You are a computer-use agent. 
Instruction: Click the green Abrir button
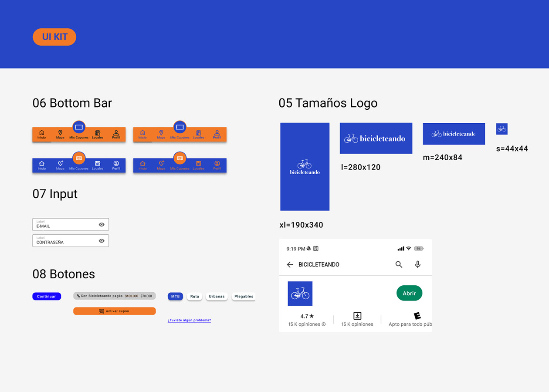coord(409,293)
